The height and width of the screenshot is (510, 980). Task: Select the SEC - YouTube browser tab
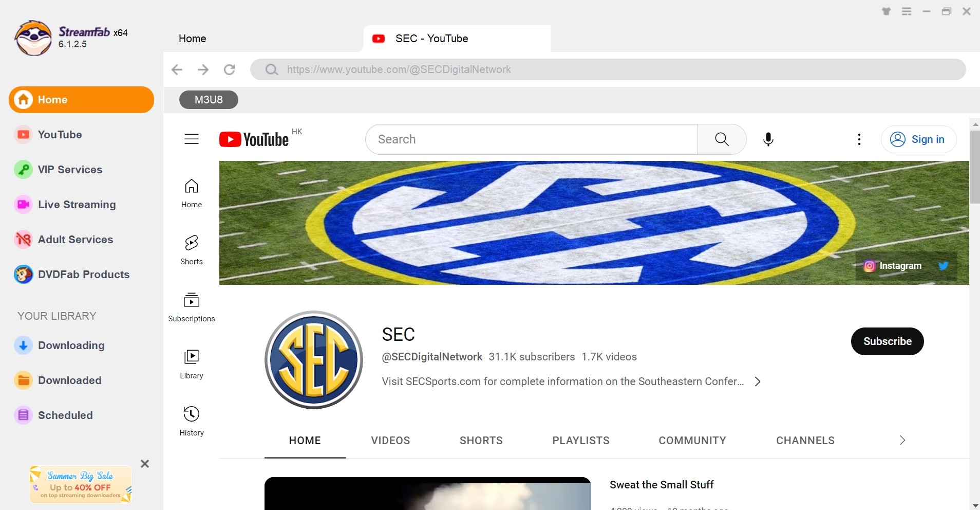457,39
